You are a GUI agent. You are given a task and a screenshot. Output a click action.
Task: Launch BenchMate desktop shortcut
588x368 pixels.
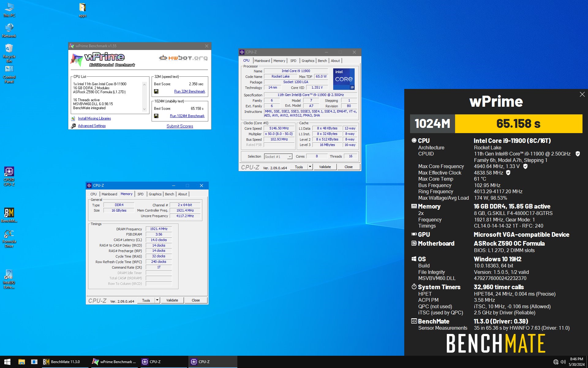[9, 215]
